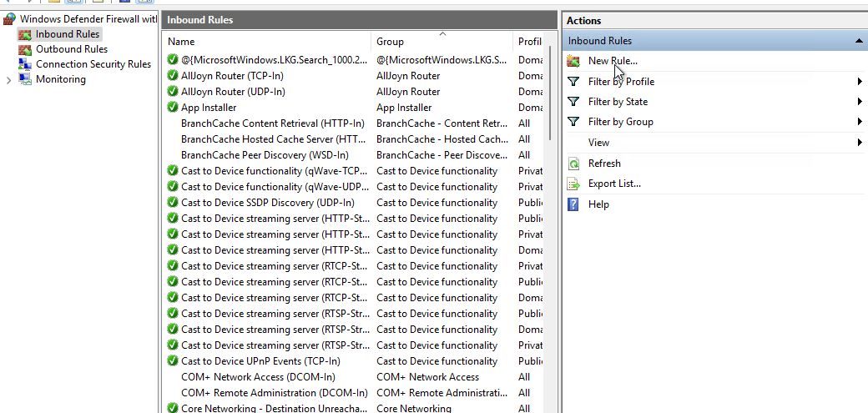
Task: Click Group cell of Cast to Device UPnP Events
Action: 437,361
